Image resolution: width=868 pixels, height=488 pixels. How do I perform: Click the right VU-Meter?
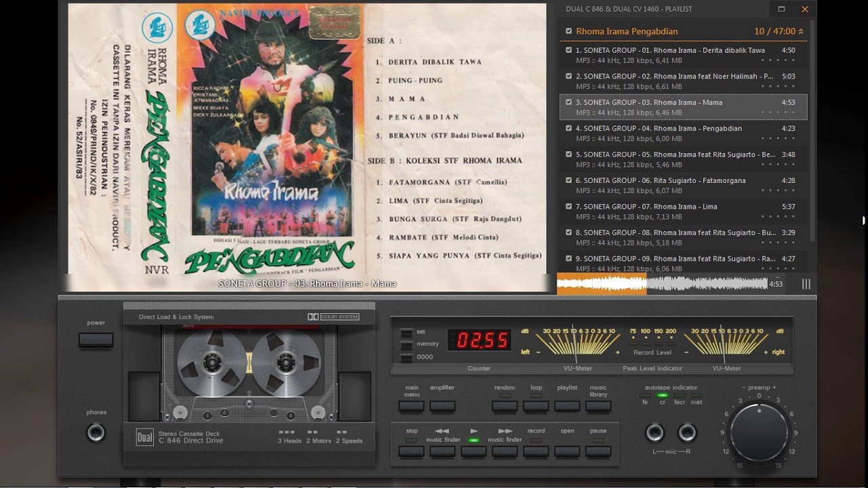(726, 344)
